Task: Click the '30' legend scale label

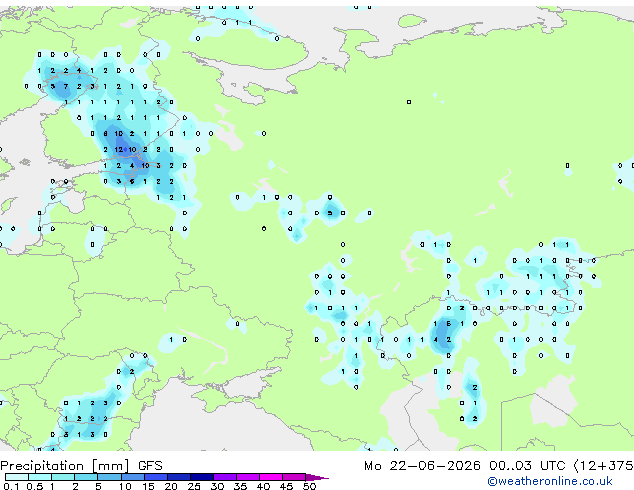Action: [217, 486]
